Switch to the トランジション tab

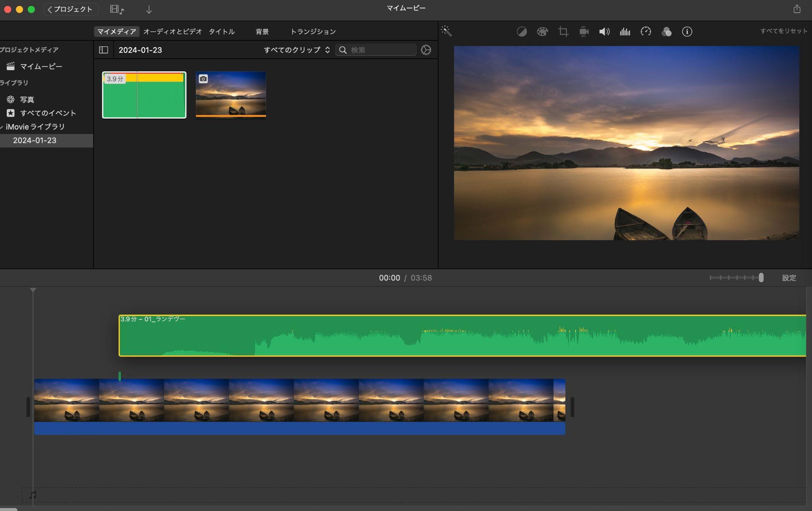point(313,32)
